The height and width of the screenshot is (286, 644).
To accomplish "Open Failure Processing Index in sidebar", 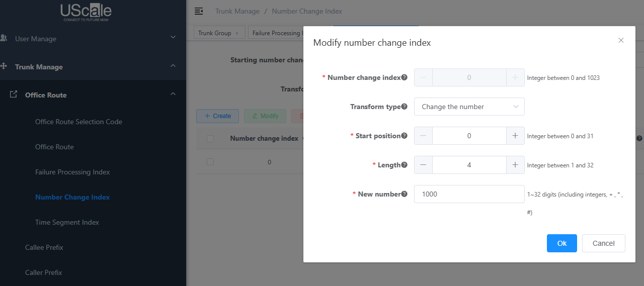I will pos(72,172).
